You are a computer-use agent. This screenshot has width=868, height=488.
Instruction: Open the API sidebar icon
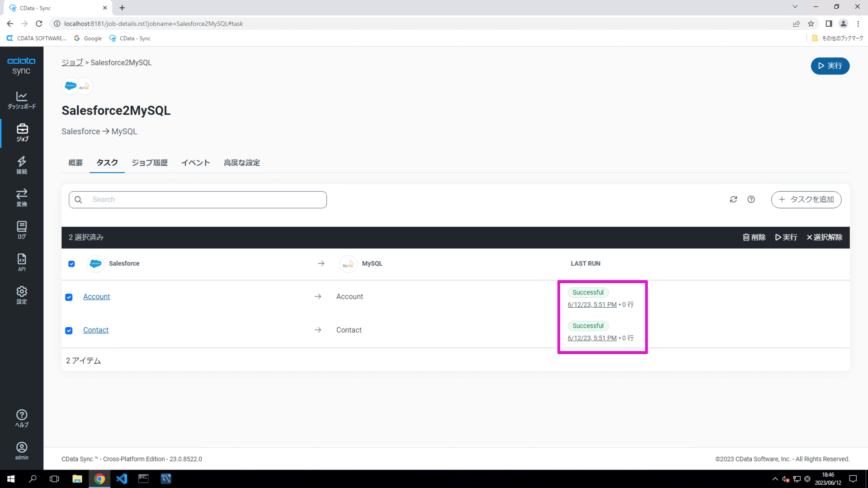pos(22,263)
